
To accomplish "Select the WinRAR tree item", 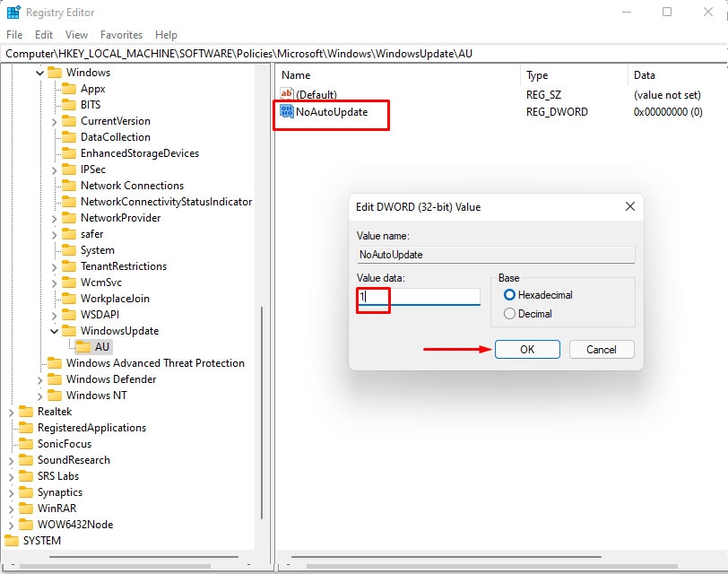I will tap(56, 509).
